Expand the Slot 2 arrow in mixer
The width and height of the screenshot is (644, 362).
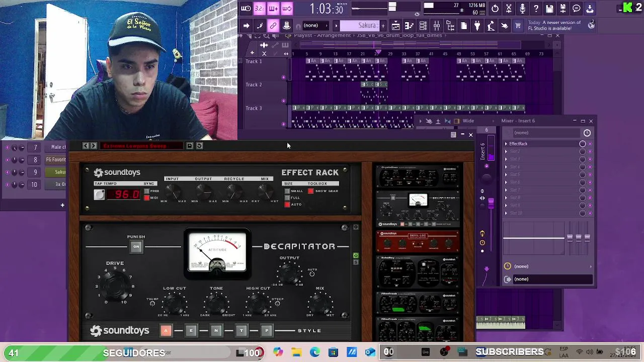pos(506,151)
